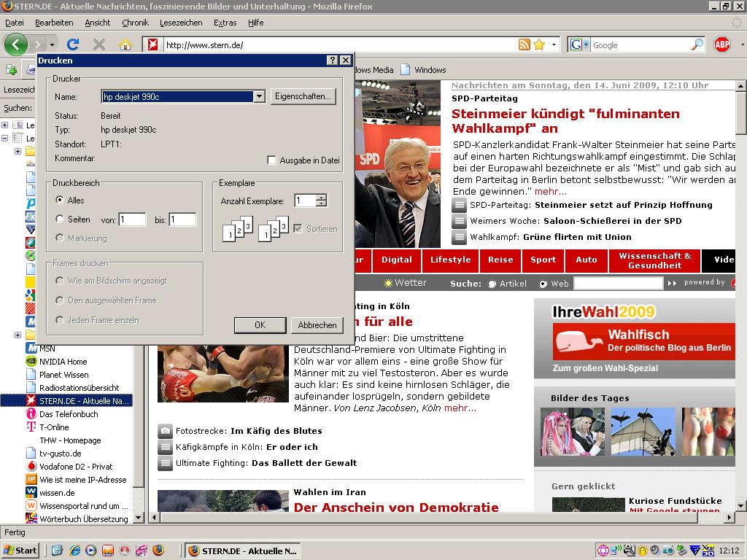Open Firefox from the quick launch
The width and height of the screenshot is (747, 560).
158,551
